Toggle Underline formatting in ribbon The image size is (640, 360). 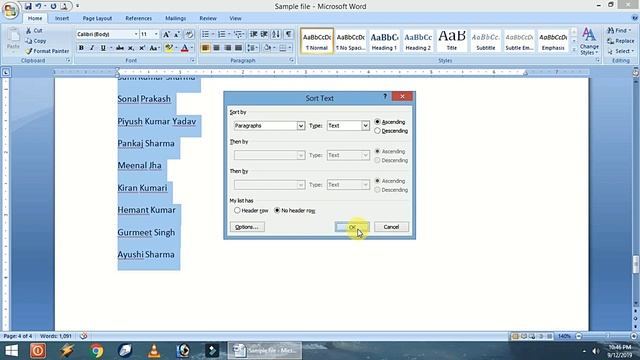pyautogui.click(x=103, y=48)
